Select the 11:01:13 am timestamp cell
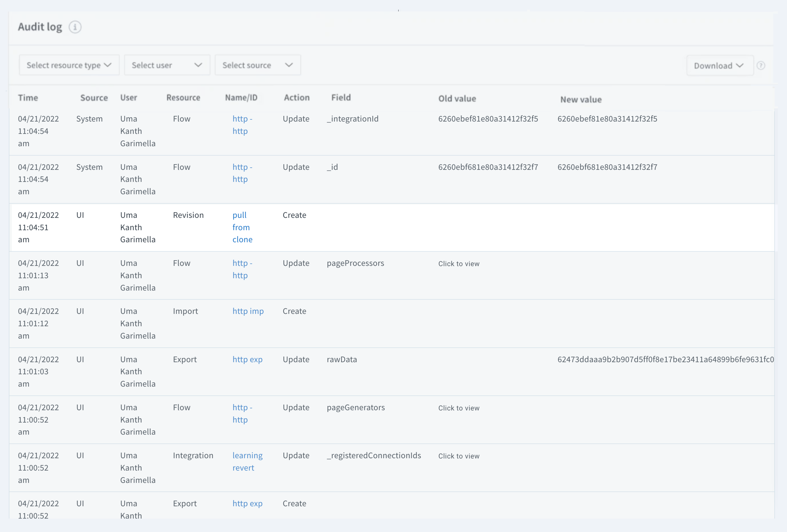The width and height of the screenshot is (787, 532). (38, 276)
